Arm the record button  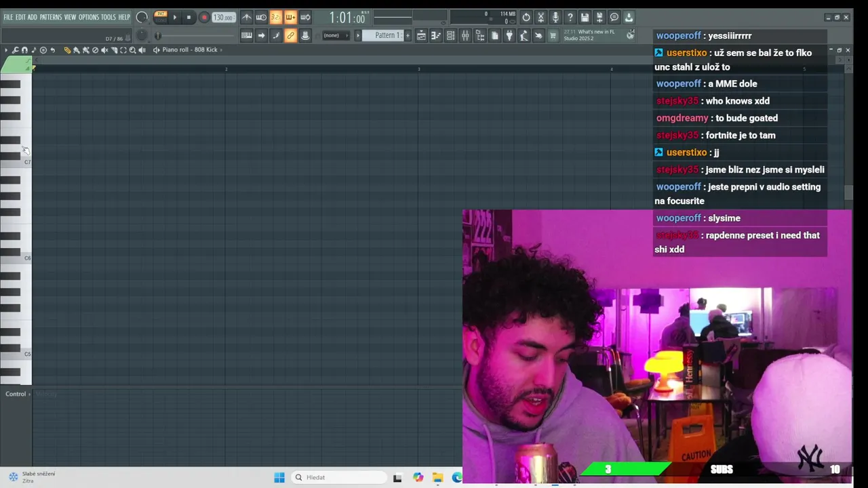click(x=203, y=17)
